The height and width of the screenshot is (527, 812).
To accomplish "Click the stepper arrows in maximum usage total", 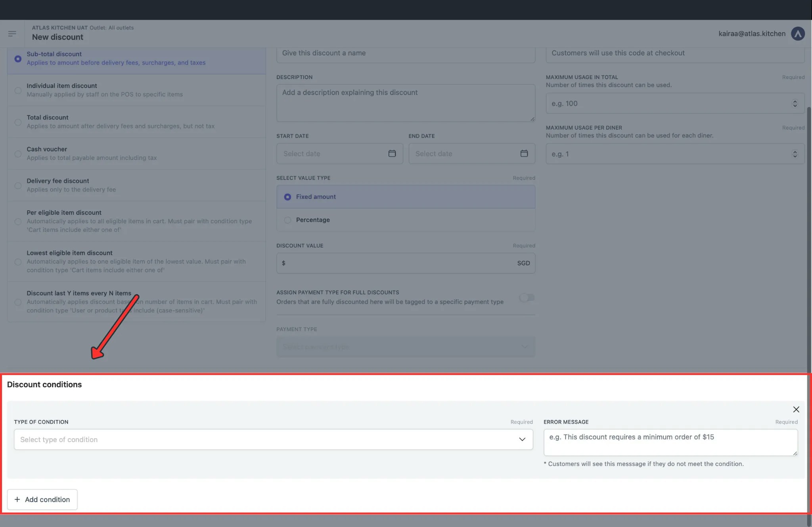I will (x=795, y=103).
